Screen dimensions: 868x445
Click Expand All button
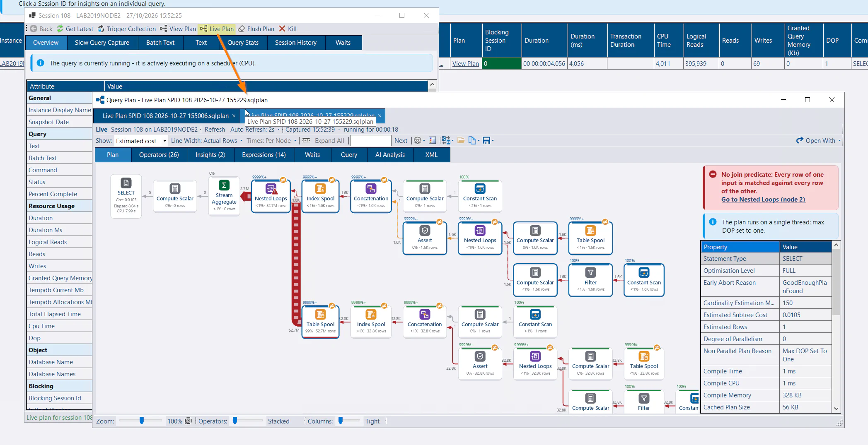(x=329, y=141)
